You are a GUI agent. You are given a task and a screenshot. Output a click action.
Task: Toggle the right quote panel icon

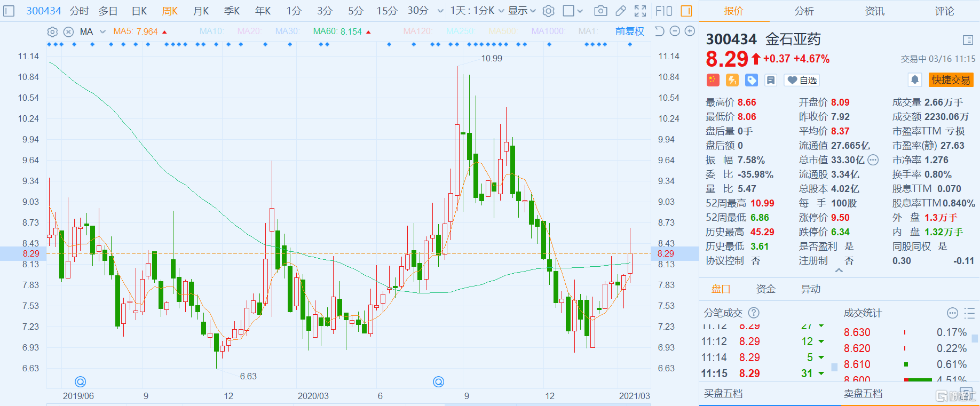coord(686,11)
